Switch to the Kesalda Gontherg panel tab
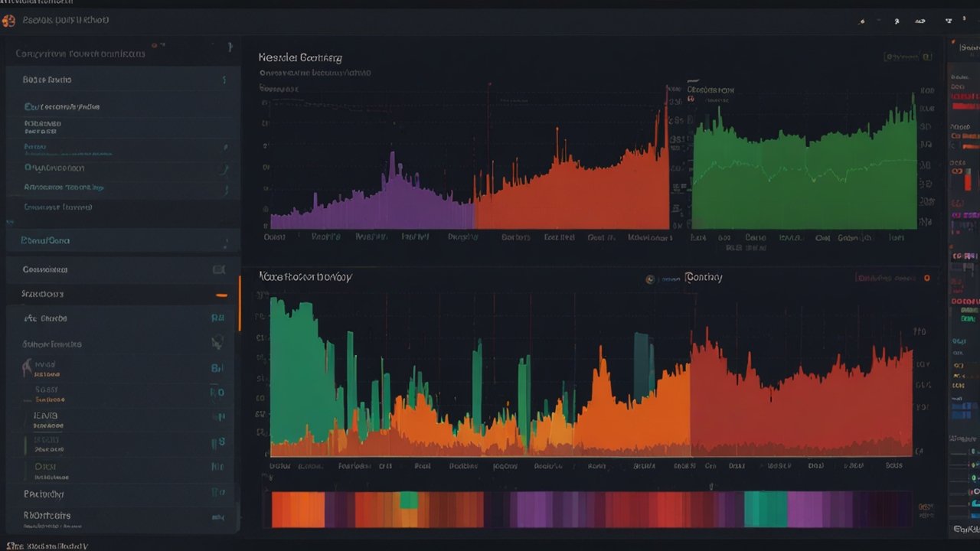 pos(299,57)
